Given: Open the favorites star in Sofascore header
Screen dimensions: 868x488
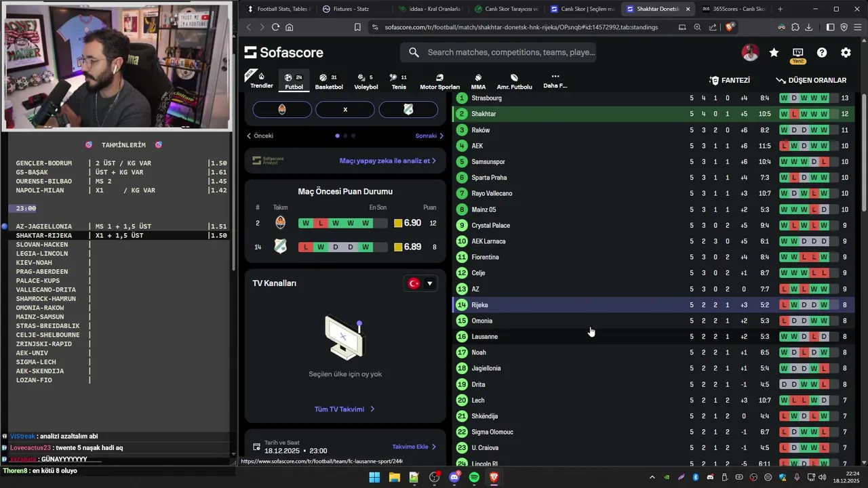Looking at the screenshot, I should point(774,52).
